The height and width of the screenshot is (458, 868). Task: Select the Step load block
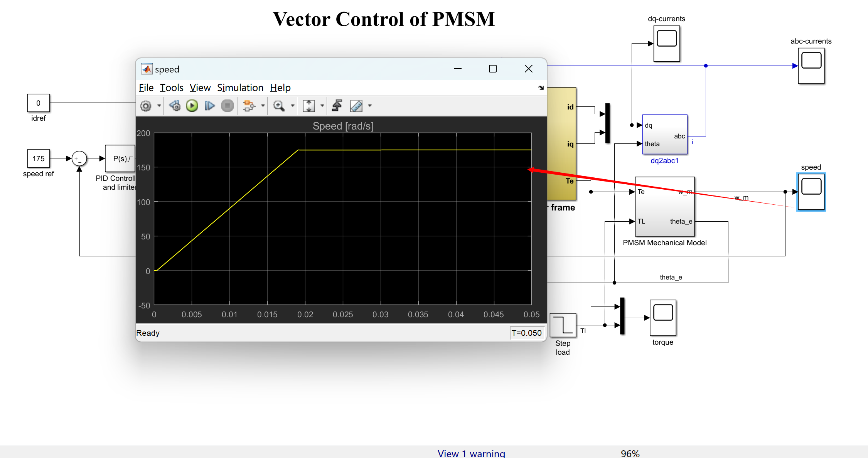(x=563, y=325)
